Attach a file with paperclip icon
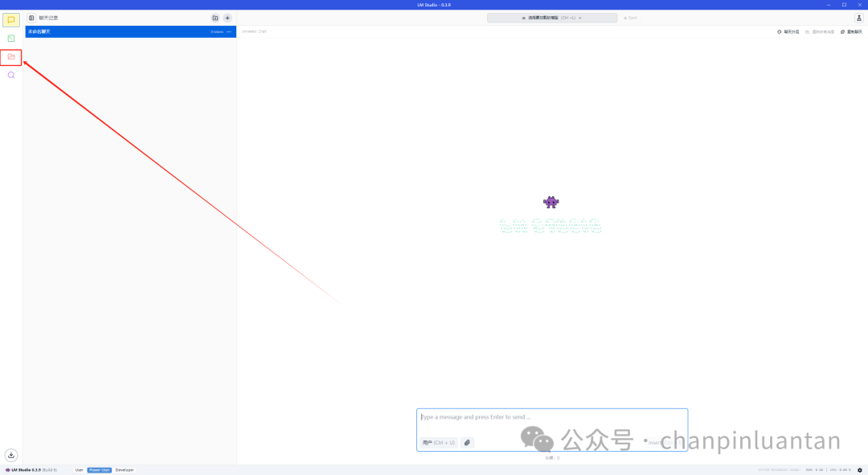The image size is (868, 475). tap(467, 442)
